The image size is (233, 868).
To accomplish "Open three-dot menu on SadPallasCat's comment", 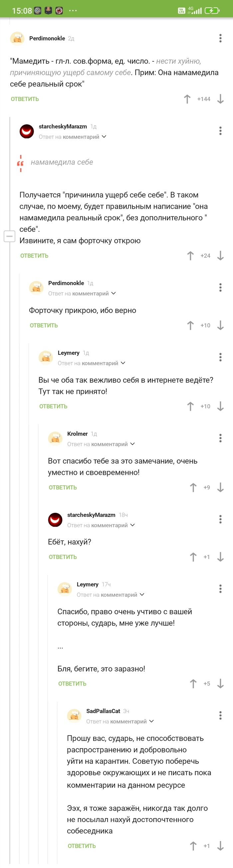I will coord(221,716).
